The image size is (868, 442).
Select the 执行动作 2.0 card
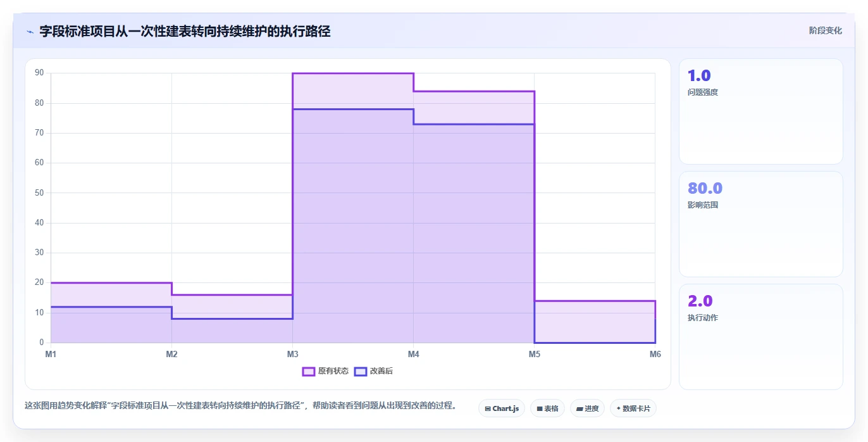(761, 337)
